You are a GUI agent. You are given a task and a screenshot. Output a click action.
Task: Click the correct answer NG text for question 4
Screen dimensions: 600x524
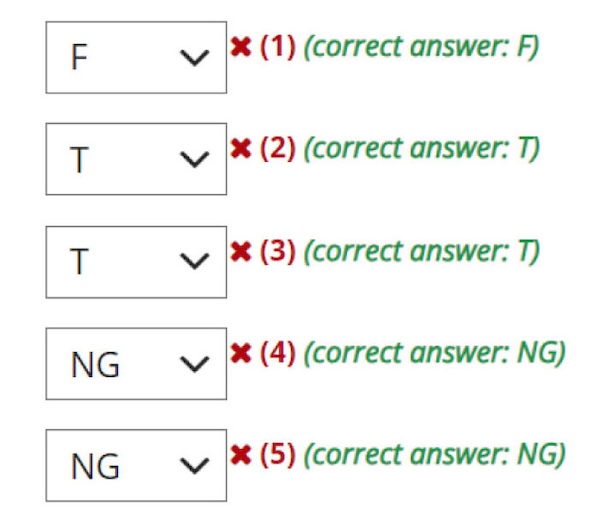pyautogui.click(x=434, y=353)
